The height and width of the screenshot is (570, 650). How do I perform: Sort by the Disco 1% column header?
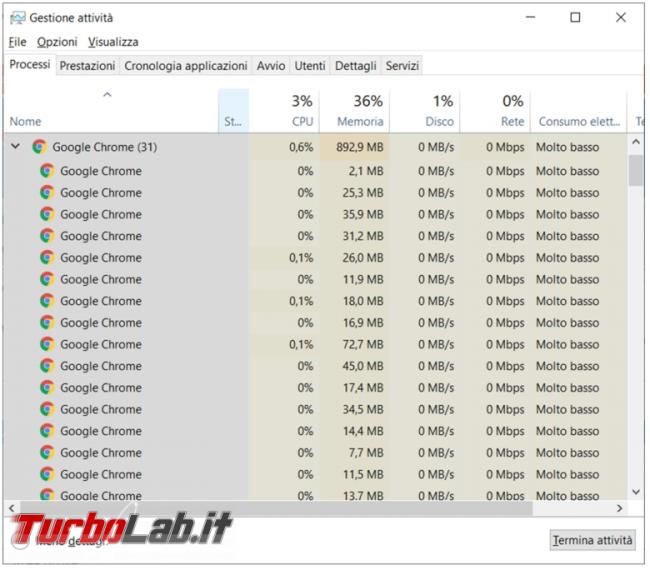tap(424, 111)
